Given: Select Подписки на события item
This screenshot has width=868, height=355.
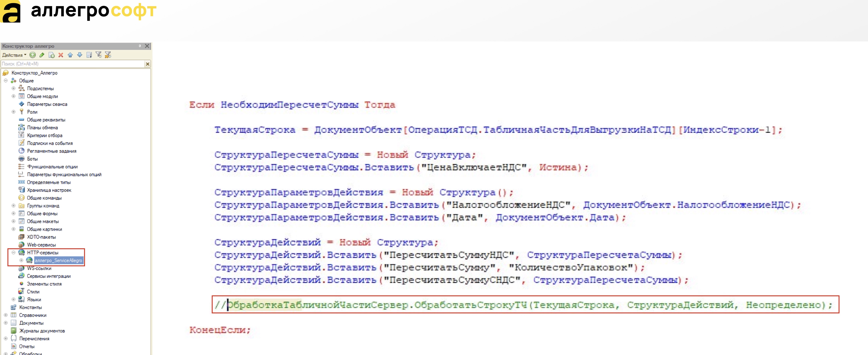Looking at the screenshot, I should 50,143.
